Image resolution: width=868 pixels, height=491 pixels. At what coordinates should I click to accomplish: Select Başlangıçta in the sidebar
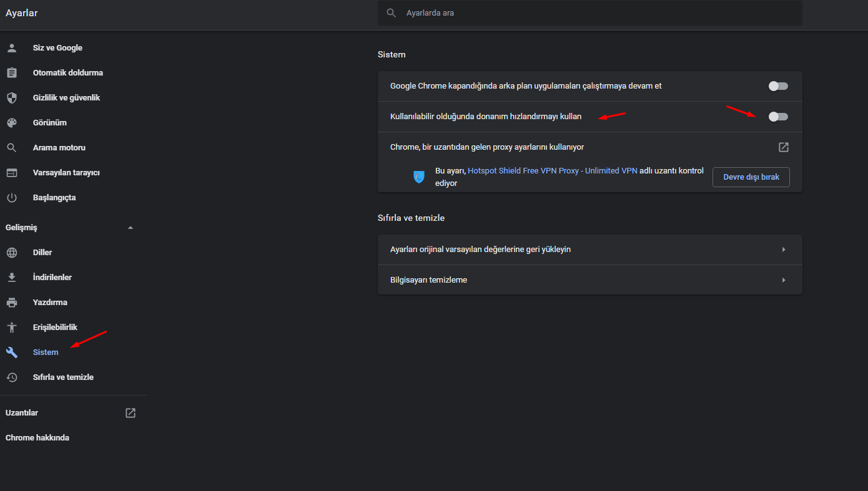(54, 198)
